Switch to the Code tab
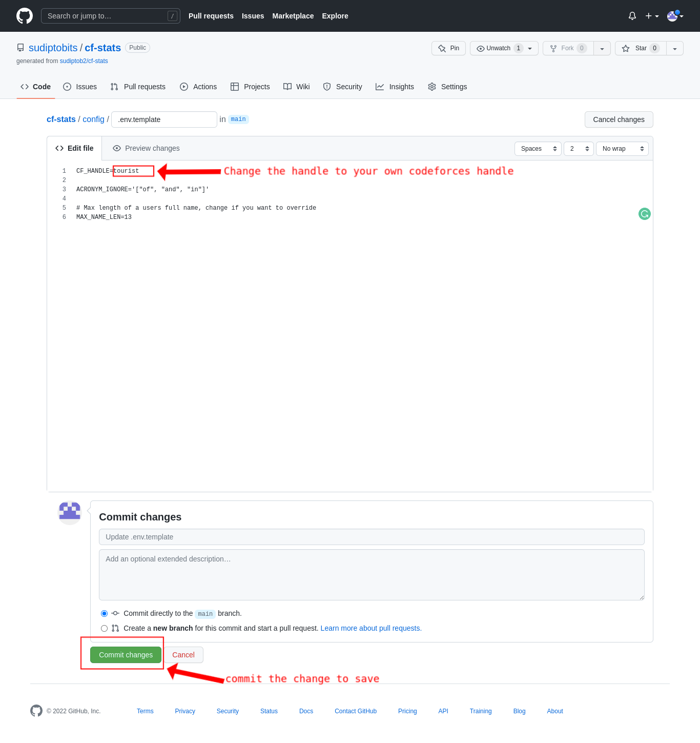Screen dimensions: 700x743 click(x=35, y=87)
